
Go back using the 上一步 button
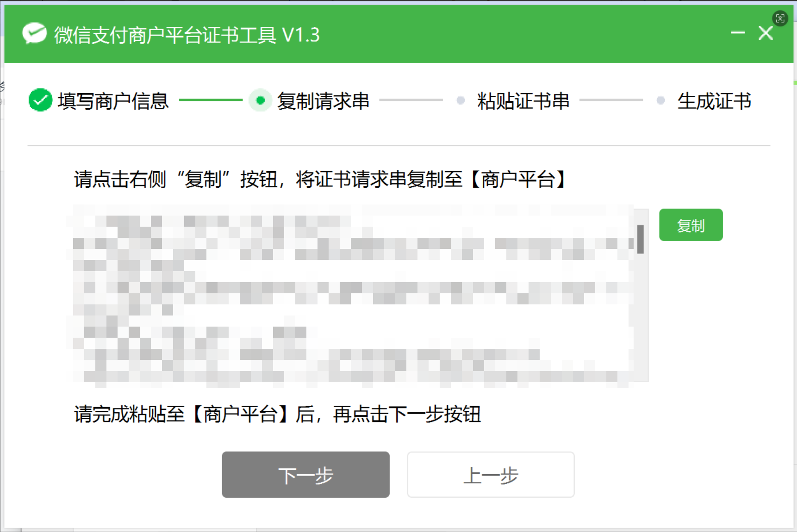[x=491, y=475]
